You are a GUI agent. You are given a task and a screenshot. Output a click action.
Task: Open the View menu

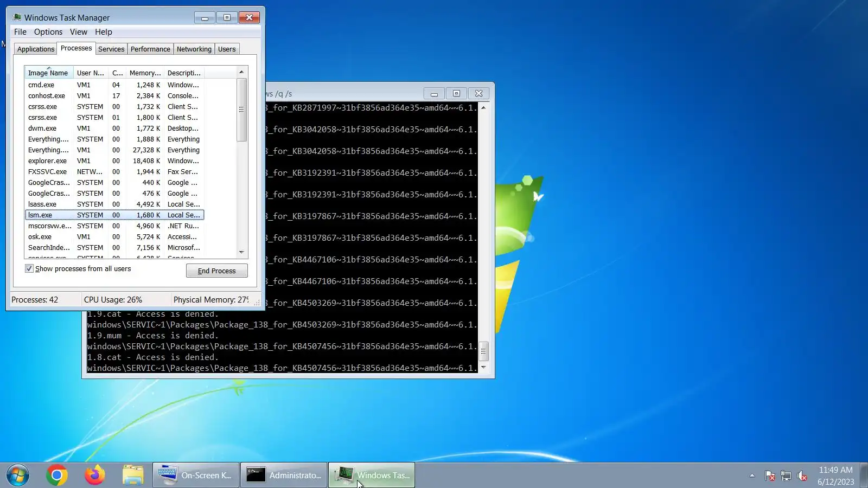pos(79,32)
